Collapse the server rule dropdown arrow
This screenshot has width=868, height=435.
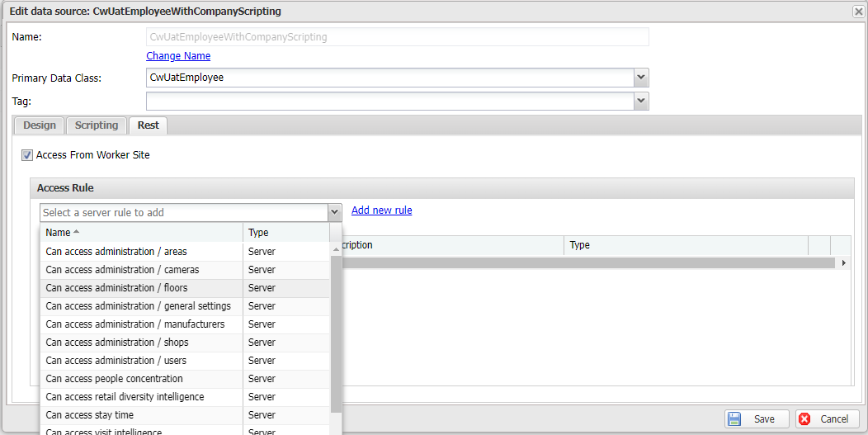click(334, 213)
